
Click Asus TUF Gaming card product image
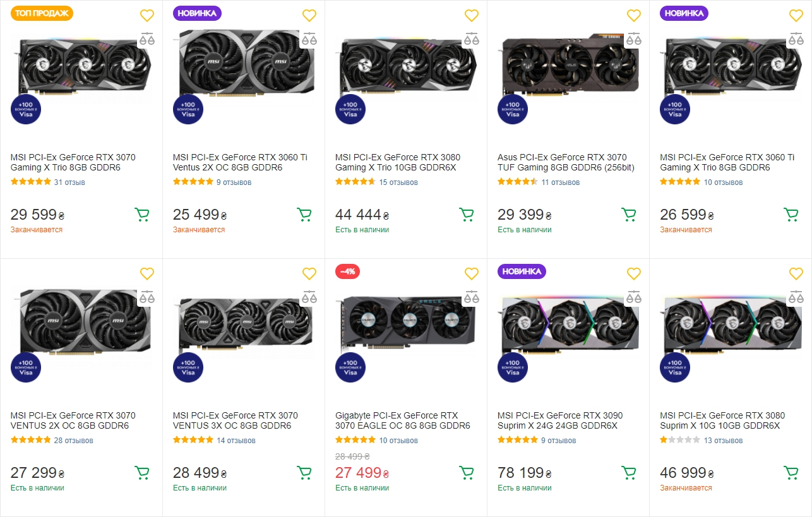pos(568,66)
